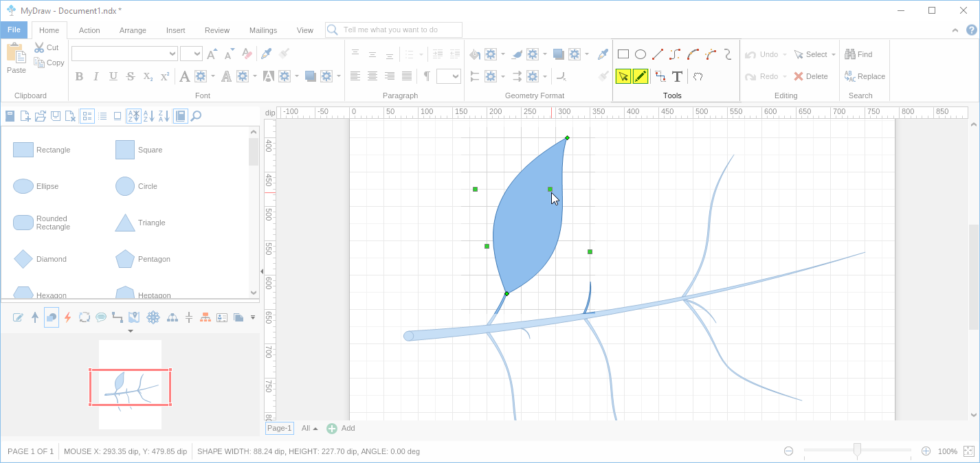The height and width of the screenshot is (463, 980).
Task: Click the geometry Format Painter eyedropper
Action: tap(603, 54)
